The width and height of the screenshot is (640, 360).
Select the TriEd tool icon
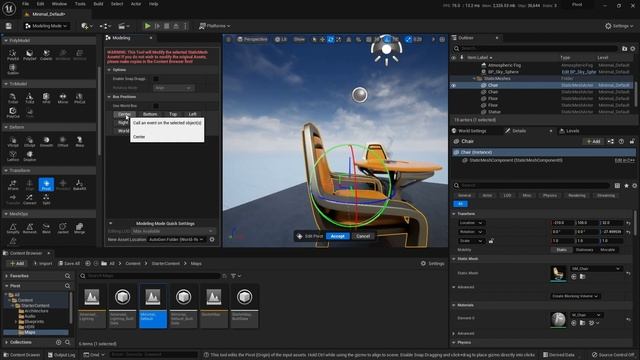click(29, 98)
